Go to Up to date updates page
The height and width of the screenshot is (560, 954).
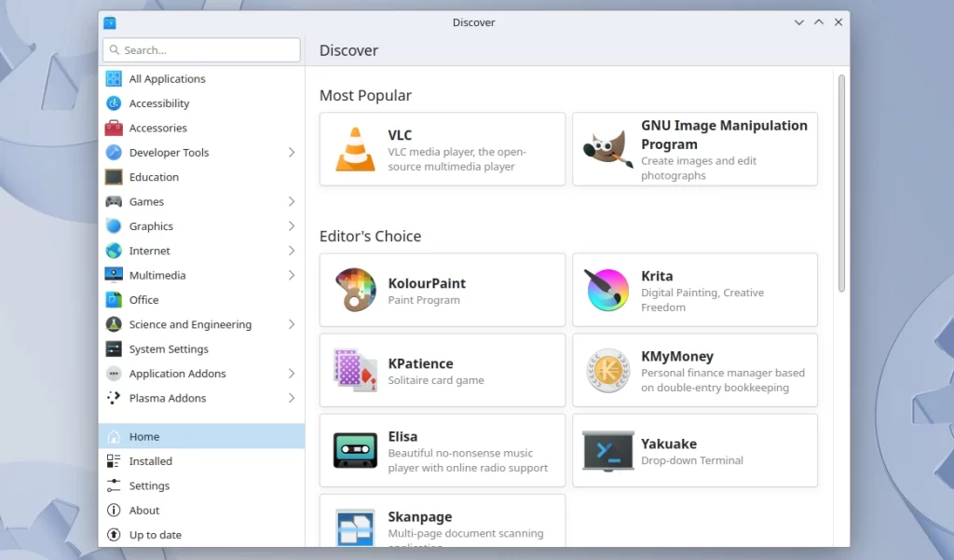pyautogui.click(x=155, y=535)
